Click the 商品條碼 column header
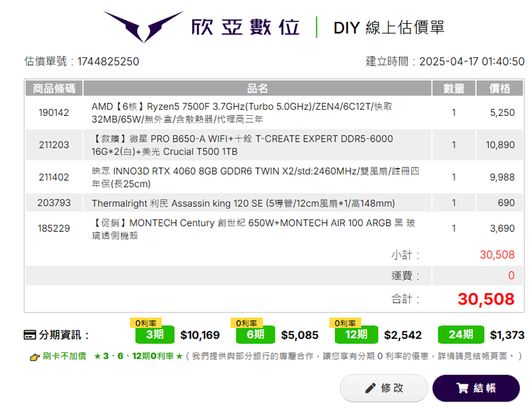The width and height of the screenshot is (532, 409). click(54, 89)
